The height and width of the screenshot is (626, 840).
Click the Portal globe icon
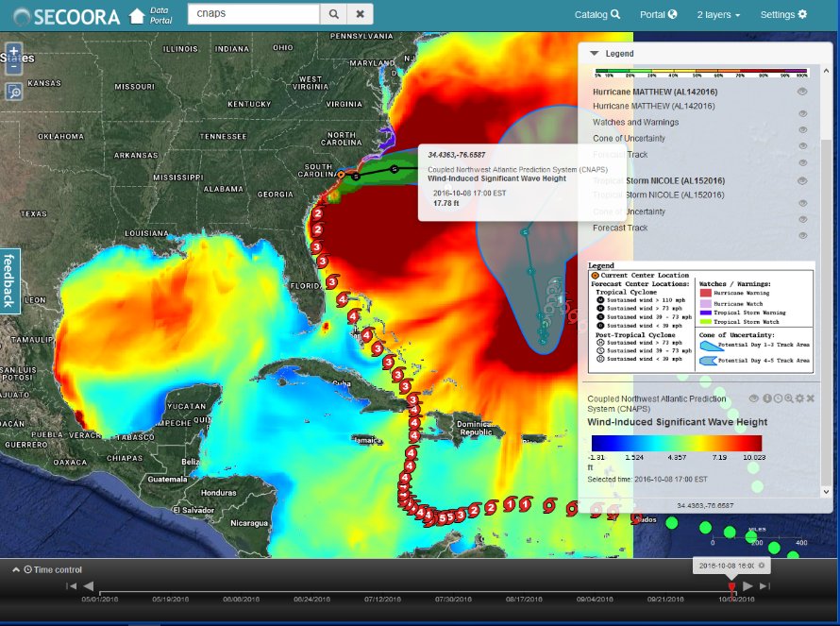pyautogui.click(x=672, y=14)
